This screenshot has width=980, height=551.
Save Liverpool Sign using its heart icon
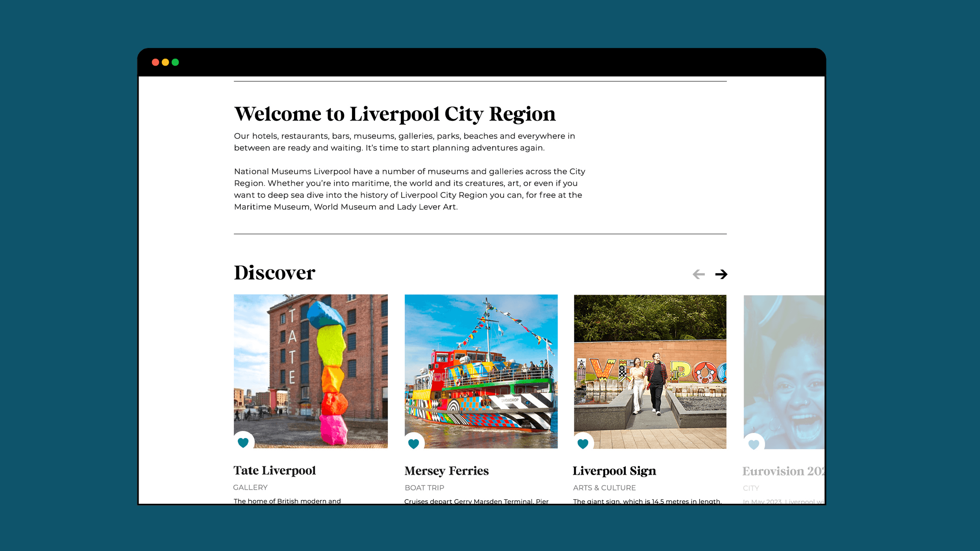click(583, 444)
